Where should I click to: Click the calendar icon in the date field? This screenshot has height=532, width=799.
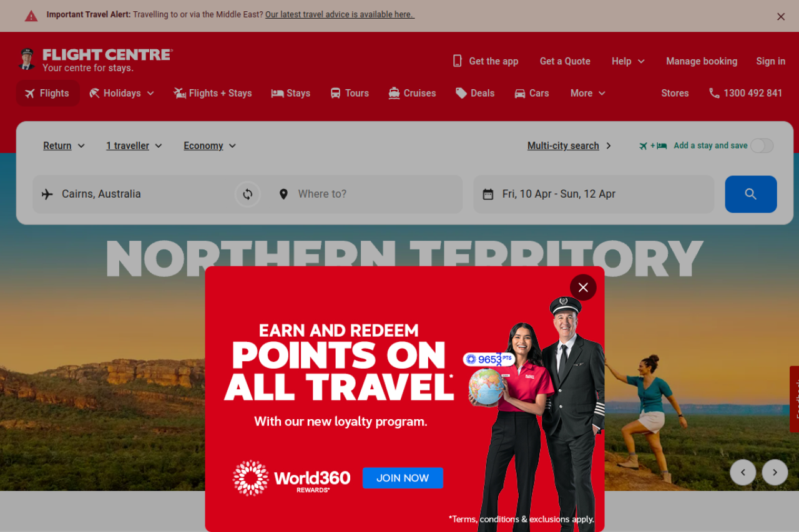click(x=488, y=194)
